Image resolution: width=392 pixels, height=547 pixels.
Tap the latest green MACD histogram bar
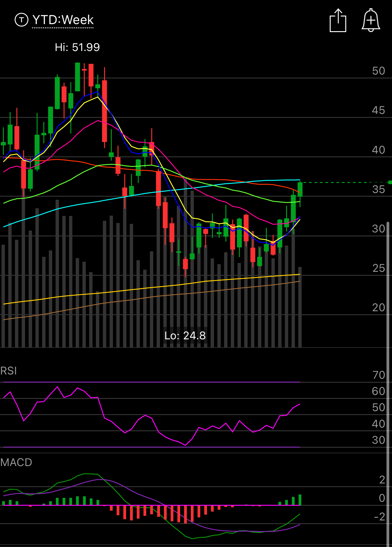(300, 500)
